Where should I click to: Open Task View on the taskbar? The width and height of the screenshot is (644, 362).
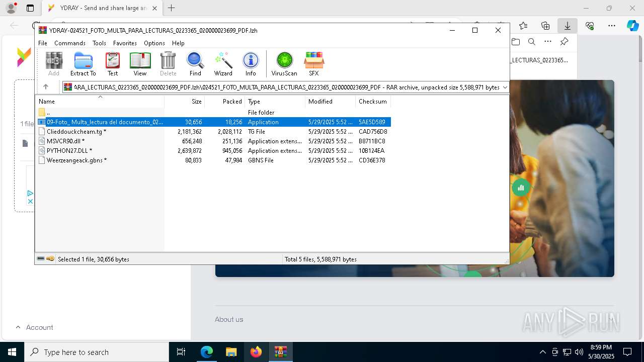tap(181, 352)
